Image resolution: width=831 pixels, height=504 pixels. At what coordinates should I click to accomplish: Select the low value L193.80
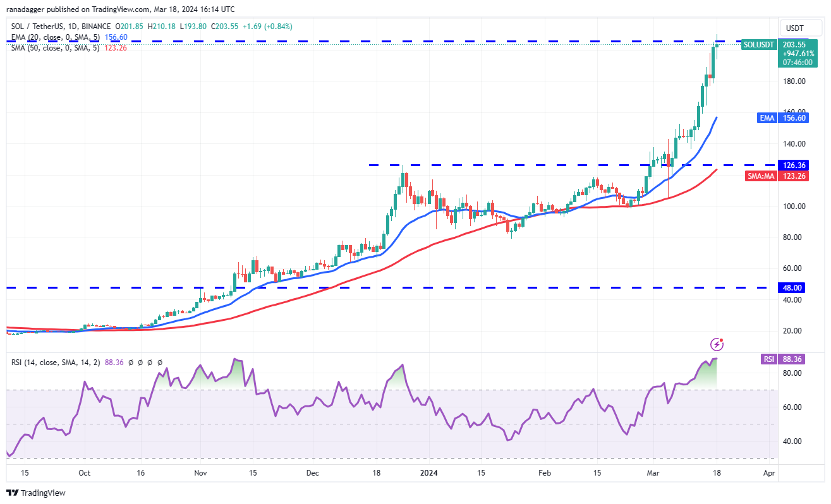[x=193, y=27]
